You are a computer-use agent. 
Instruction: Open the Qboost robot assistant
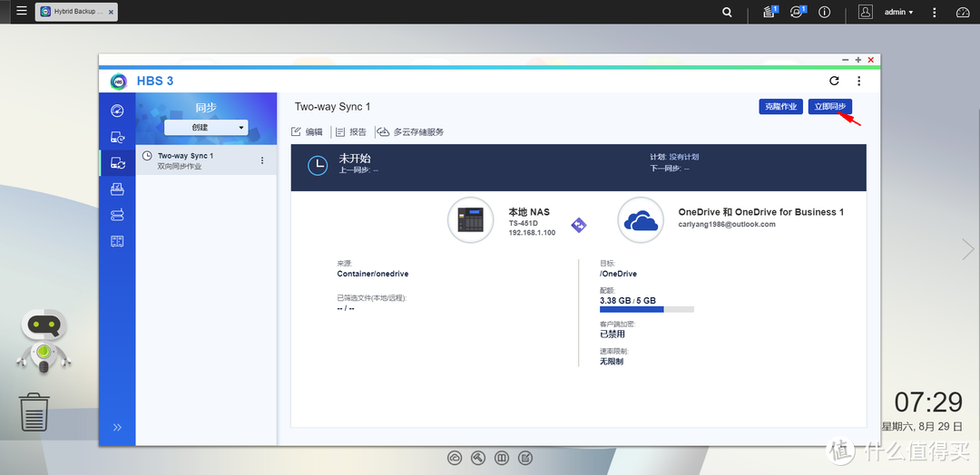pyautogui.click(x=44, y=342)
